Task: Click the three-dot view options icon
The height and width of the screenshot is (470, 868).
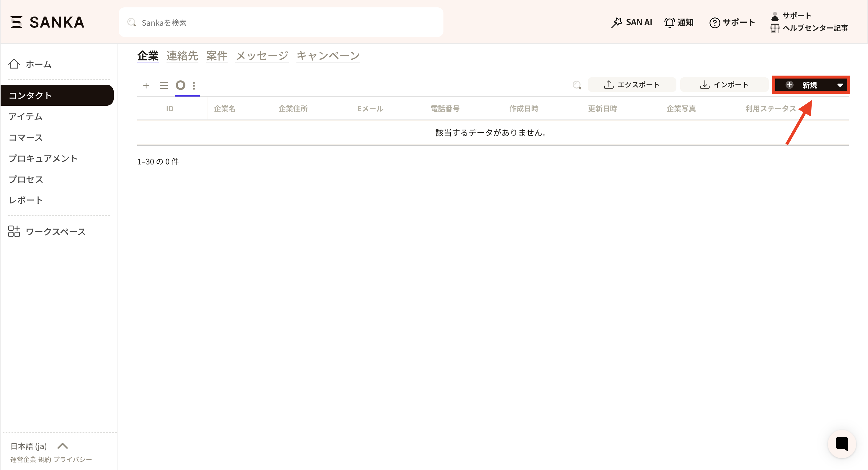Action: pyautogui.click(x=194, y=86)
